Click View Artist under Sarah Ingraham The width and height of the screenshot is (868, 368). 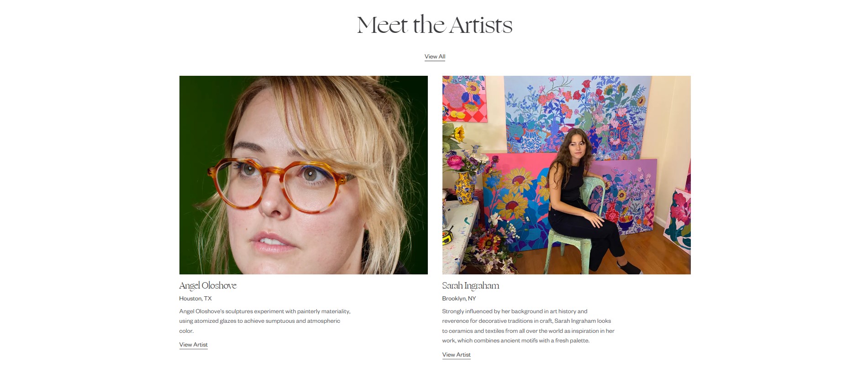tap(456, 355)
